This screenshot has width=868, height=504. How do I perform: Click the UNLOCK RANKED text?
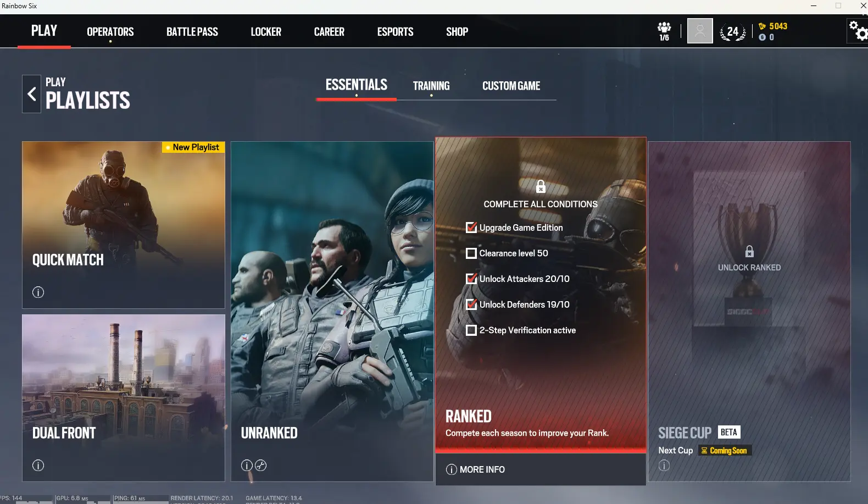749,268
